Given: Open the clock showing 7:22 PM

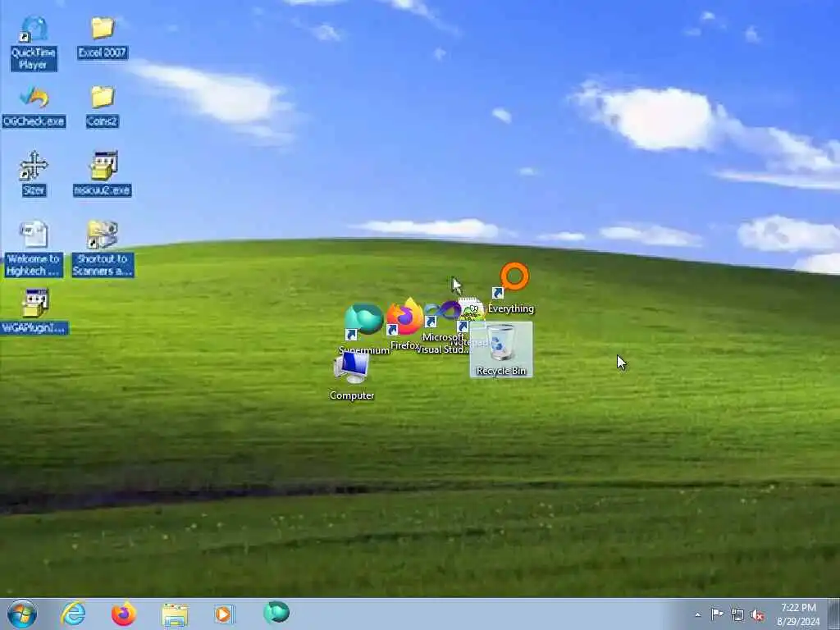Looking at the screenshot, I should tap(798, 614).
